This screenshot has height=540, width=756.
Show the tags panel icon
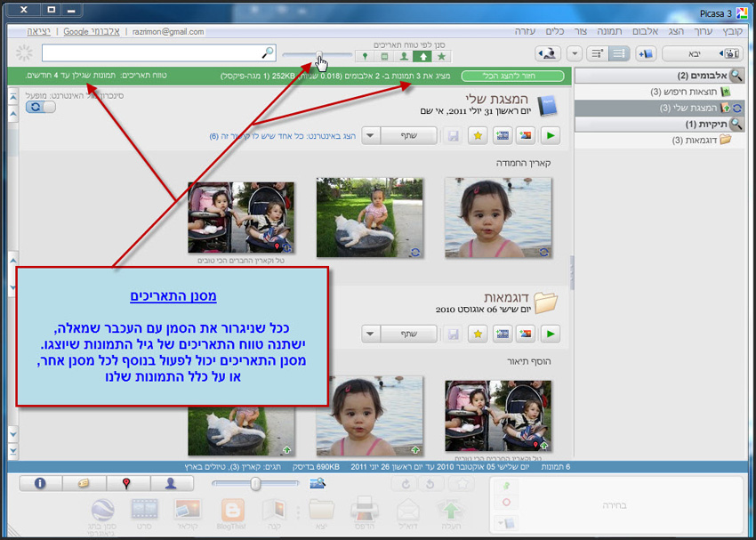tap(84, 483)
